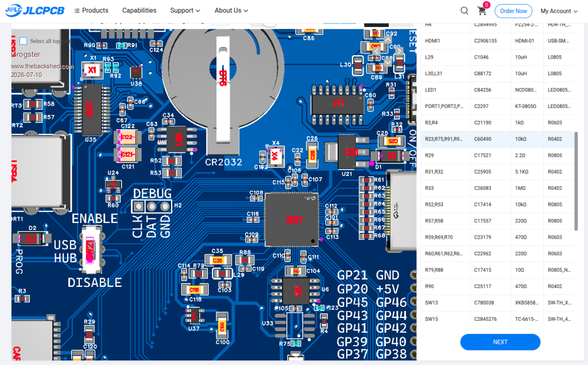
Task: Select the R3,R4 parts row
Action: 498,122
